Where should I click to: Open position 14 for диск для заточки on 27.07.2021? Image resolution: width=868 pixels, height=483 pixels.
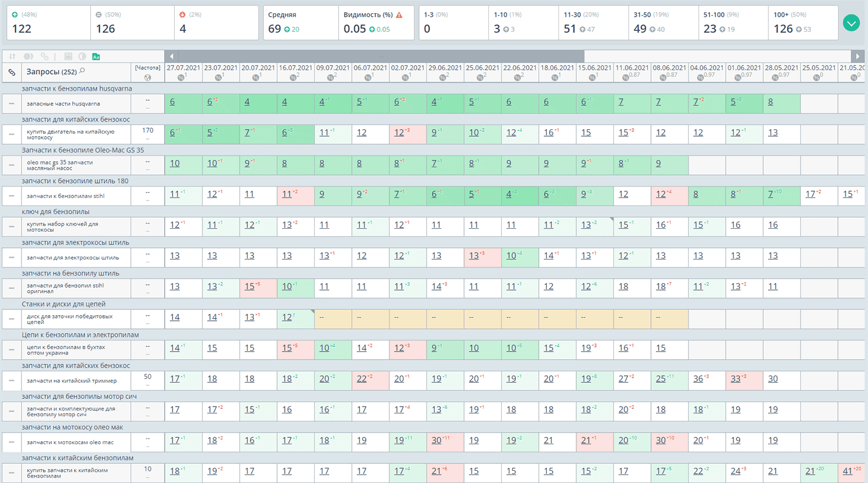click(x=175, y=317)
